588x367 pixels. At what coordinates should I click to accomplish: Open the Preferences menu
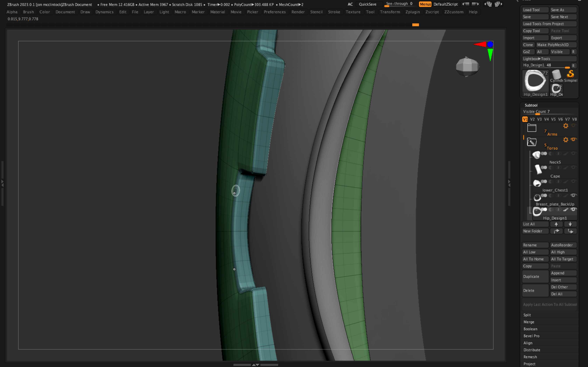pyautogui.click(x=275, y=12)
